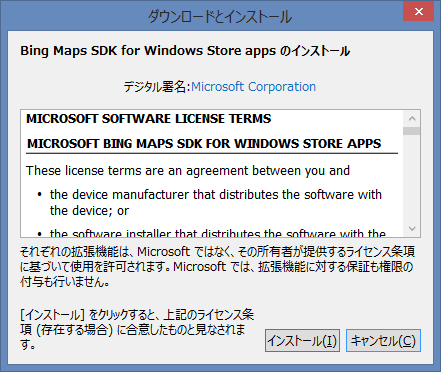441x372 pixels.
Task: Click the license text scrollbar thumb
Action: tap(411, 131)
